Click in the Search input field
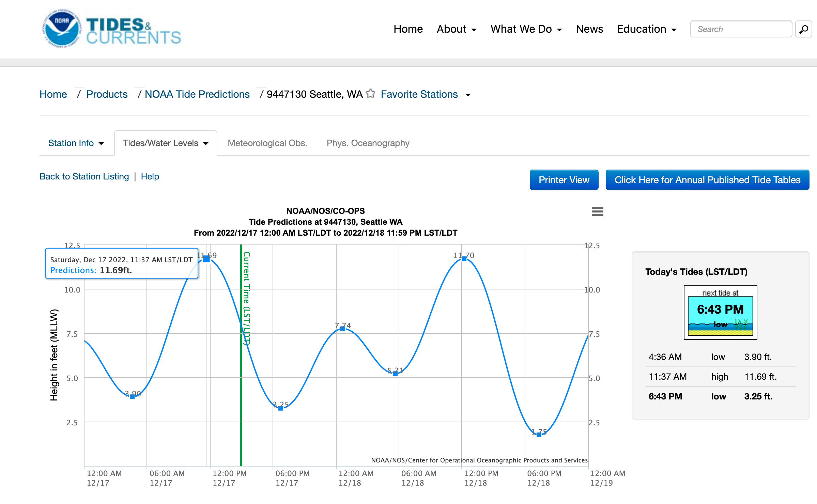 (x=741, y=29)
